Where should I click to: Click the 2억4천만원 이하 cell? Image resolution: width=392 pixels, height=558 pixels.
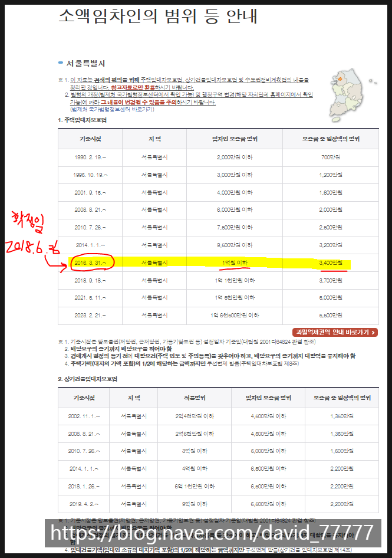tap(195, 416)
